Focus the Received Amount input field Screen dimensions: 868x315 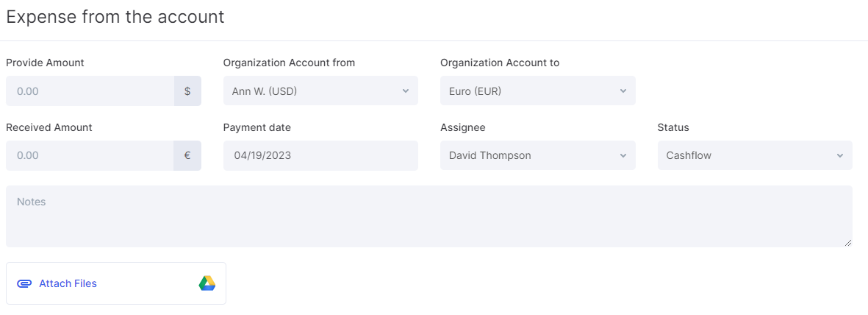point(90,156)
